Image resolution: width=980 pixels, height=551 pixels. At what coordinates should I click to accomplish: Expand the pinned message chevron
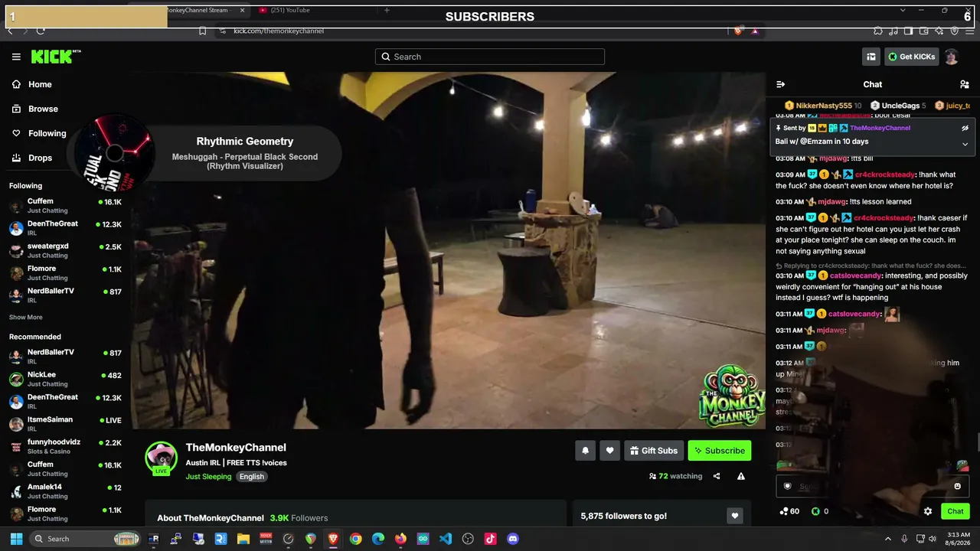pos(965,143)
